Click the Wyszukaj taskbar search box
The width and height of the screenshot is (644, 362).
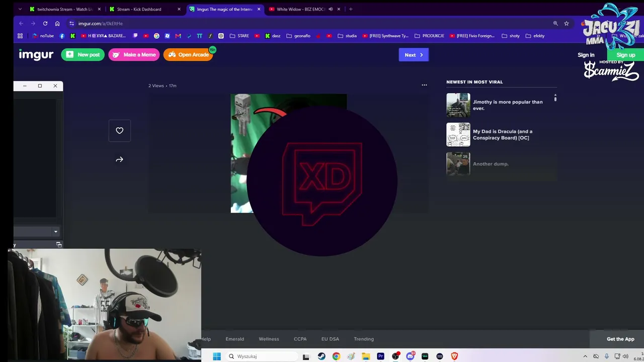(x=261, y=356)
